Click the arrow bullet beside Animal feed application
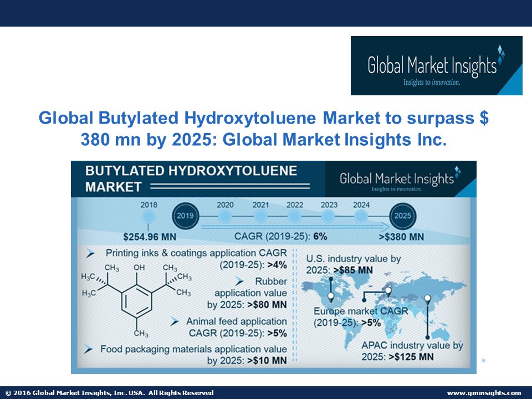Image resolution: width=532 pixels, height=399 pixels. (x=175, y=321)
